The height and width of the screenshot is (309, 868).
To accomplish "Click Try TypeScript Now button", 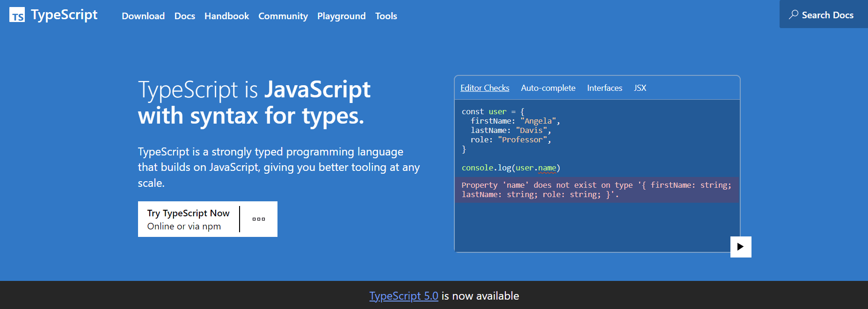I will pyautogui.click(x=188, y=219).
